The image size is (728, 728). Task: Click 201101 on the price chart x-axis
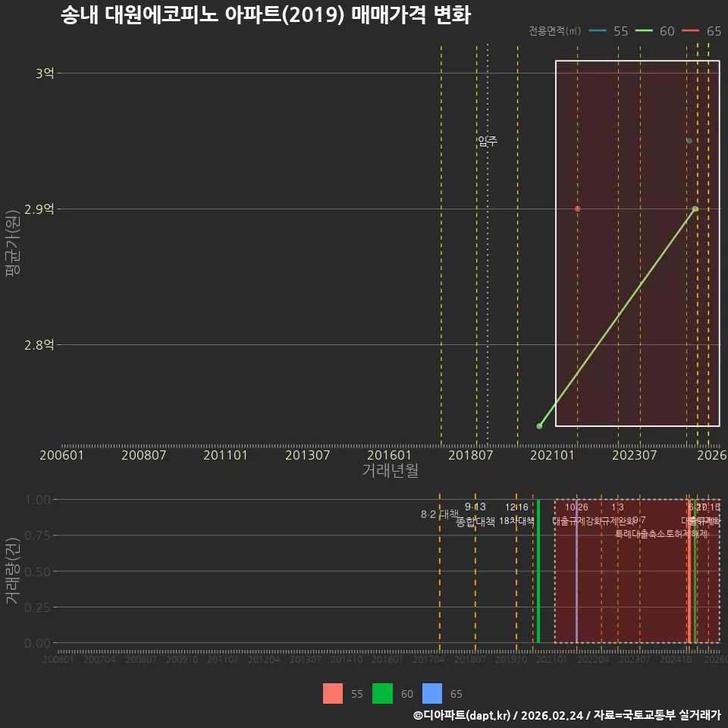point(226,455)
